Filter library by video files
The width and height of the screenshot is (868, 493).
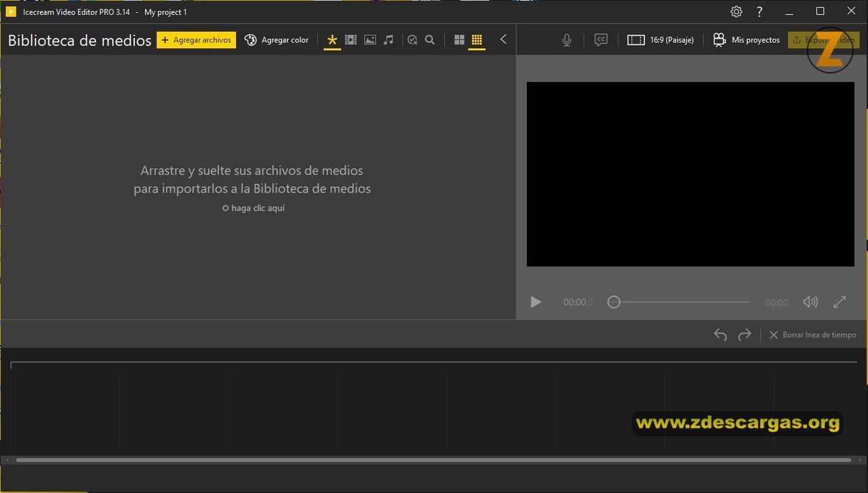[351, 40]
